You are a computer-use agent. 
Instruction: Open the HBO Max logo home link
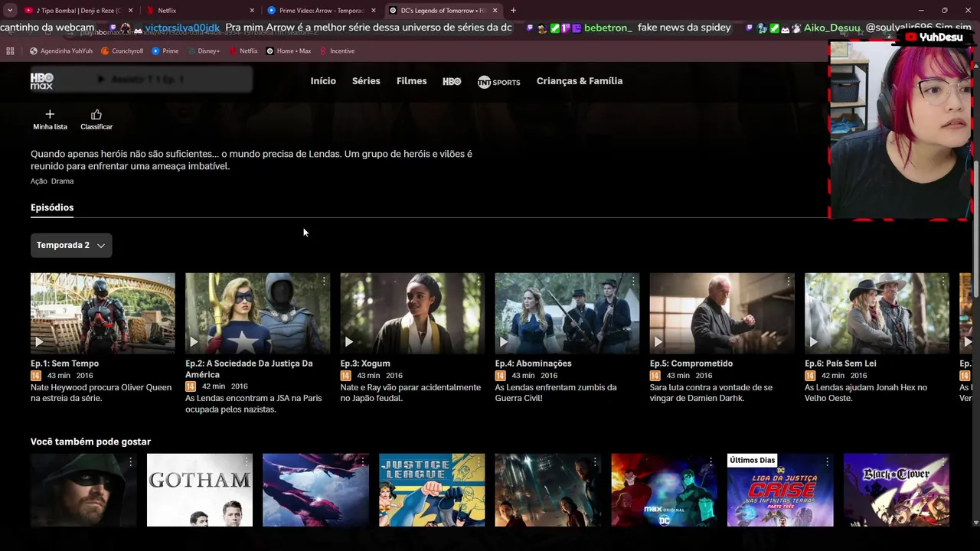pyautogui.click(x=41, y=81)
